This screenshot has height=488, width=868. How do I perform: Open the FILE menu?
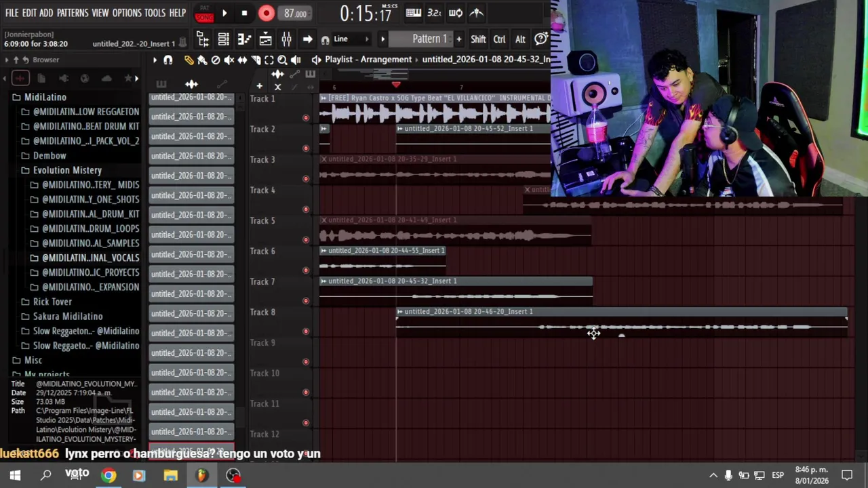click(12, 13)
